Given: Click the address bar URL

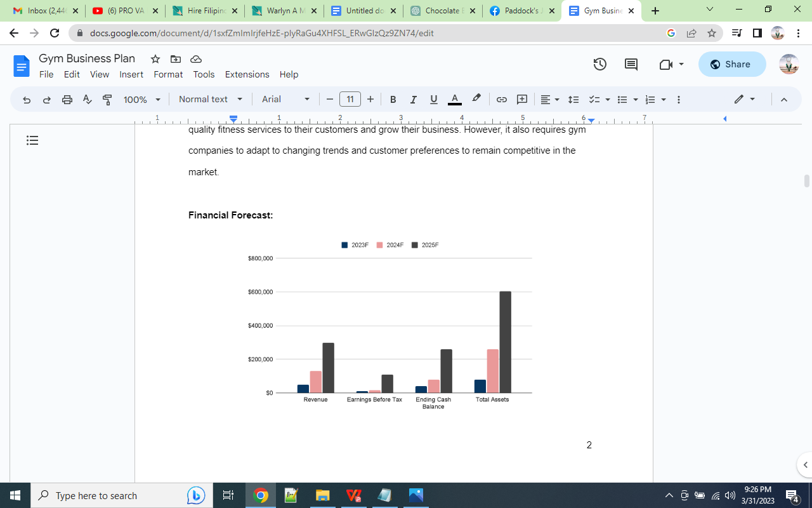Looking at the screenshot, I should 262,33.
